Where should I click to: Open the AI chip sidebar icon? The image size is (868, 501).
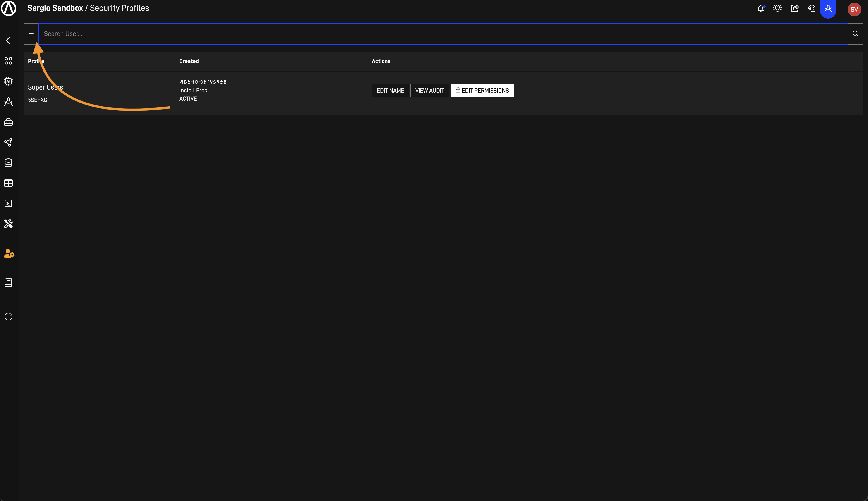[x=8, y=81]
